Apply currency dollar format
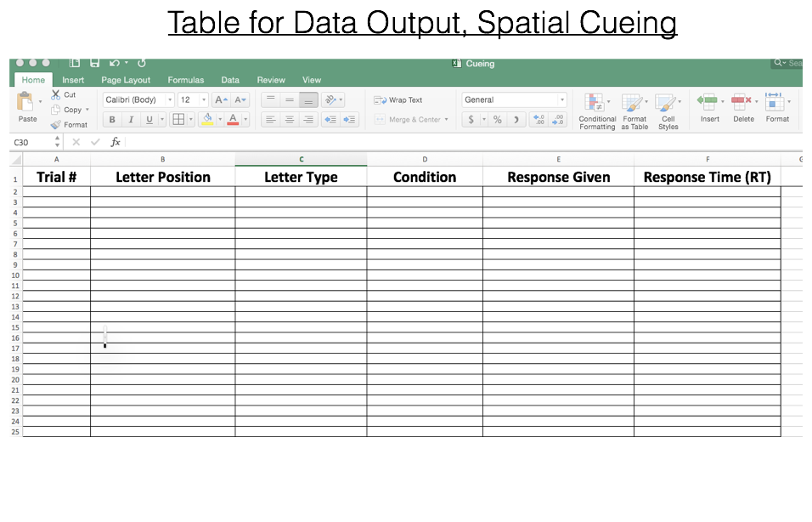812x522 pixels. coord(471,120)
